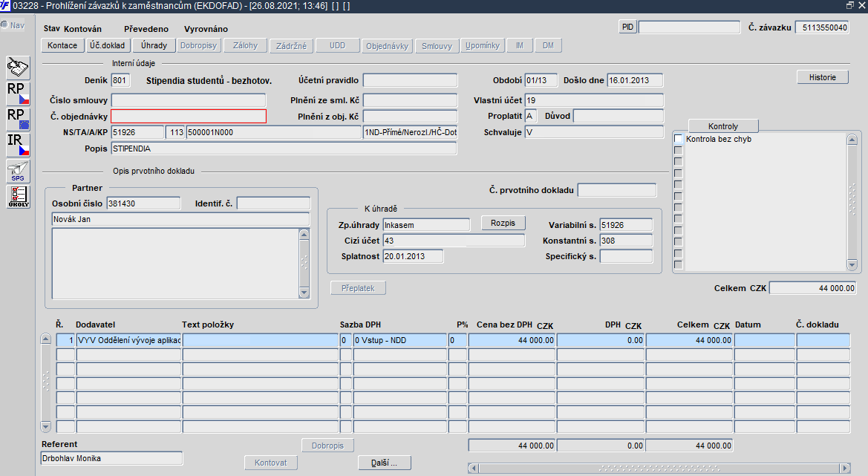
Task: Open the RP icon with Czech flag
Action: point(19,93)
